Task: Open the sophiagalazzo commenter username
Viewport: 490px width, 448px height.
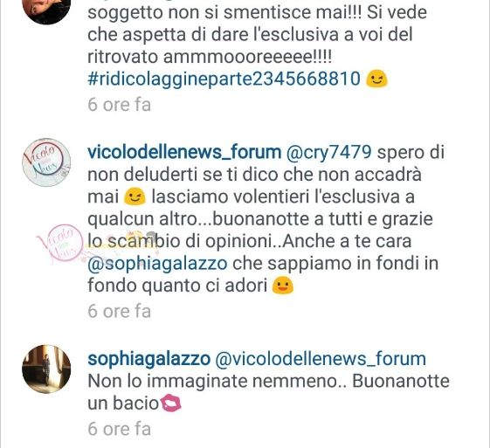Action: 148,359
